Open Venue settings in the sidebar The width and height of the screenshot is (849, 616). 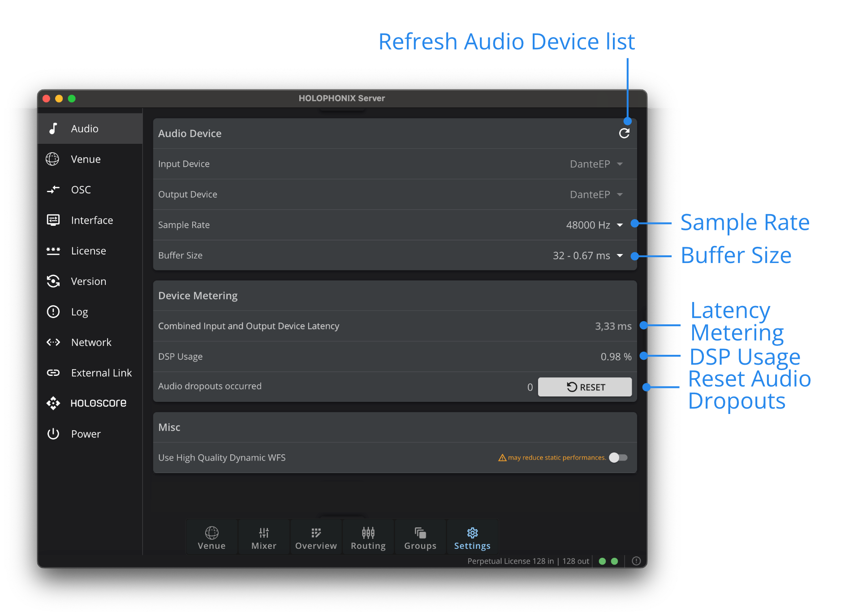click(85, 159)
